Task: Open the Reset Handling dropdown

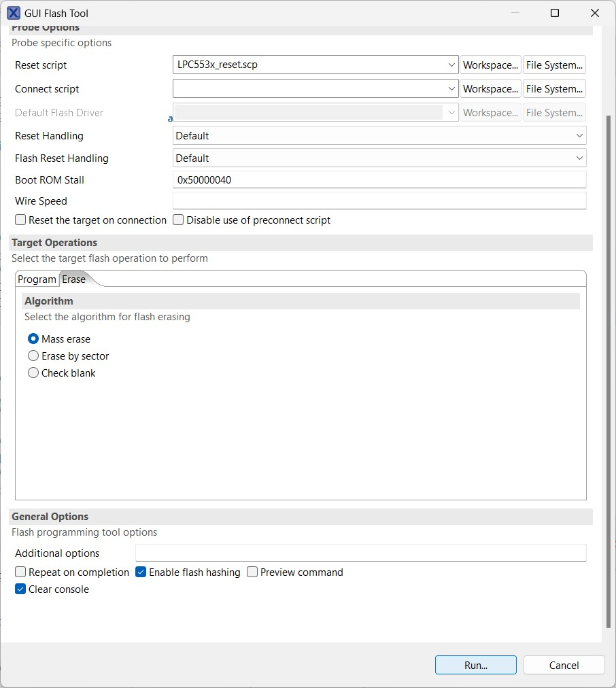Action: pos(579,135)
